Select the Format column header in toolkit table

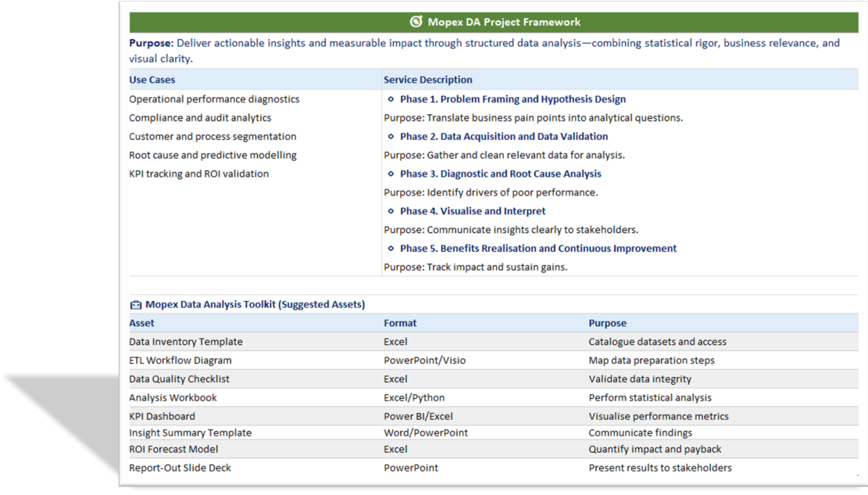click(x=400, y=323)
